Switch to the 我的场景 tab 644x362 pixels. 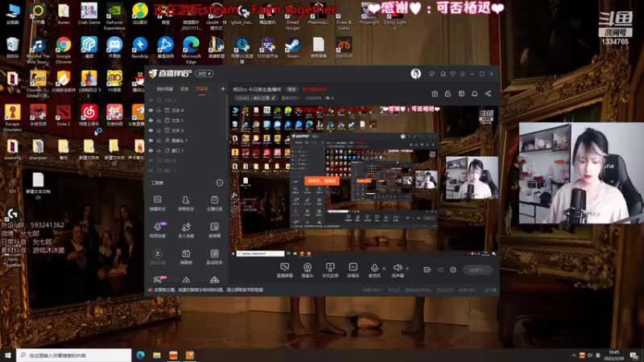point(165,88)
